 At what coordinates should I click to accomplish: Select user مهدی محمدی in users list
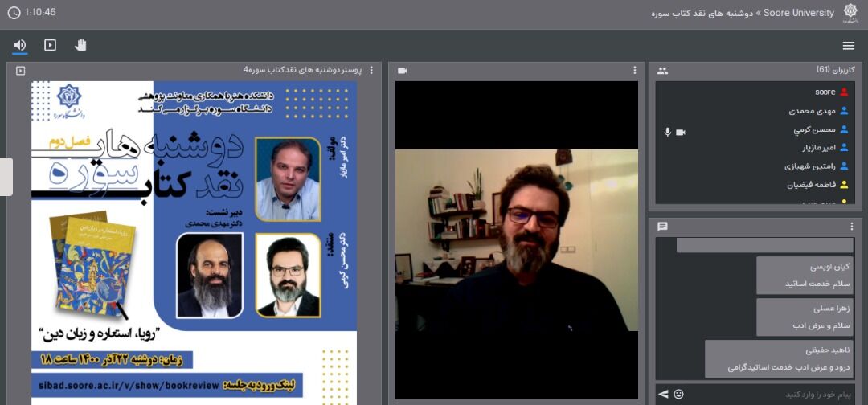point(812,111)
